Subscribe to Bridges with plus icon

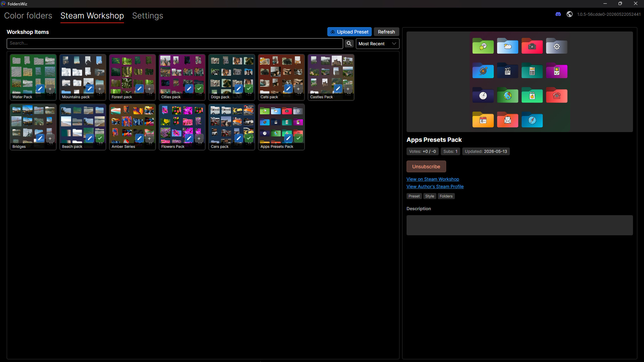(x=50, y=138)
